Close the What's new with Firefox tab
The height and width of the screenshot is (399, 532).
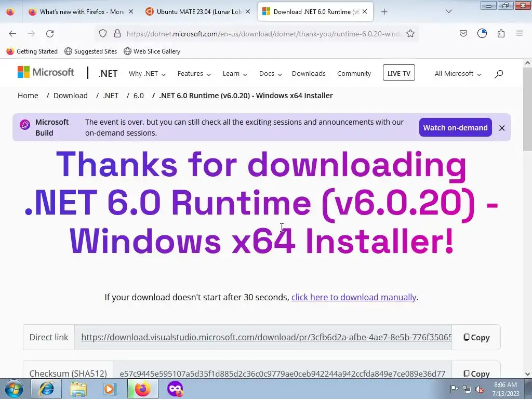pos(131,12)
